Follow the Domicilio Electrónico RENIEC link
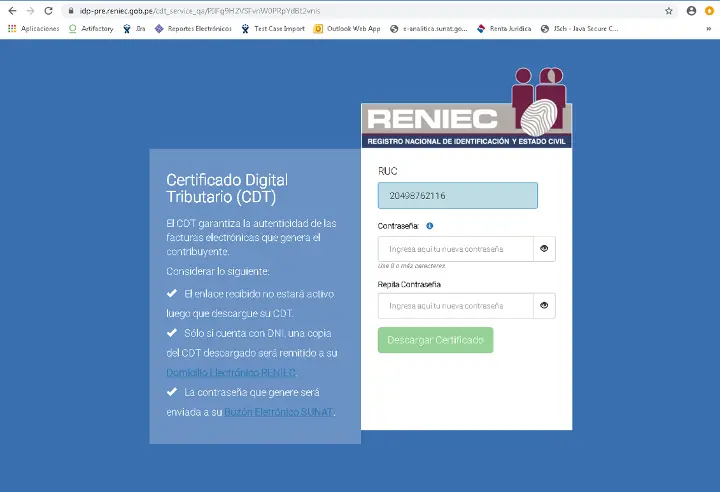This screenshot has width=720, height=492. coord(231,372)
